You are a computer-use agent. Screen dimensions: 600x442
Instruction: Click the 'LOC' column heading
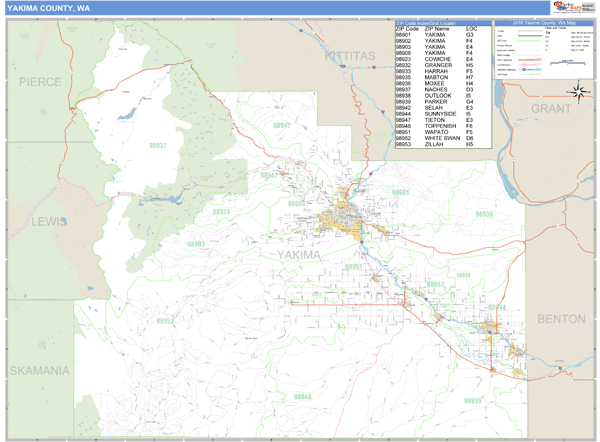(471, 29)
